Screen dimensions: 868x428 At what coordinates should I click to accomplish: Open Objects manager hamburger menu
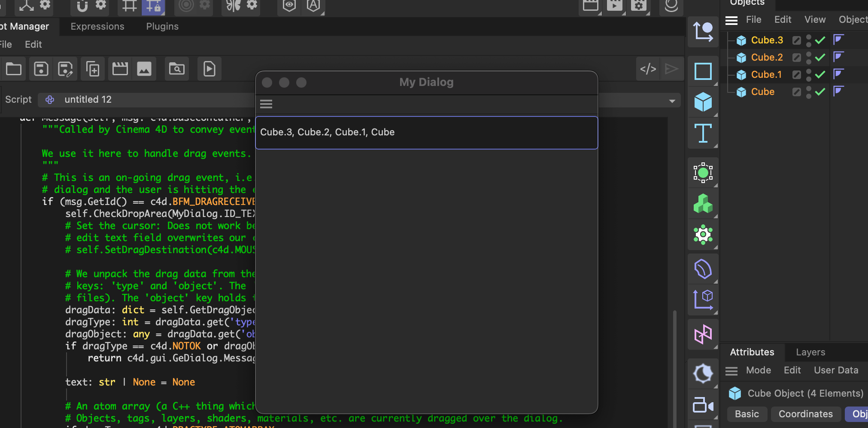[731, 20]
